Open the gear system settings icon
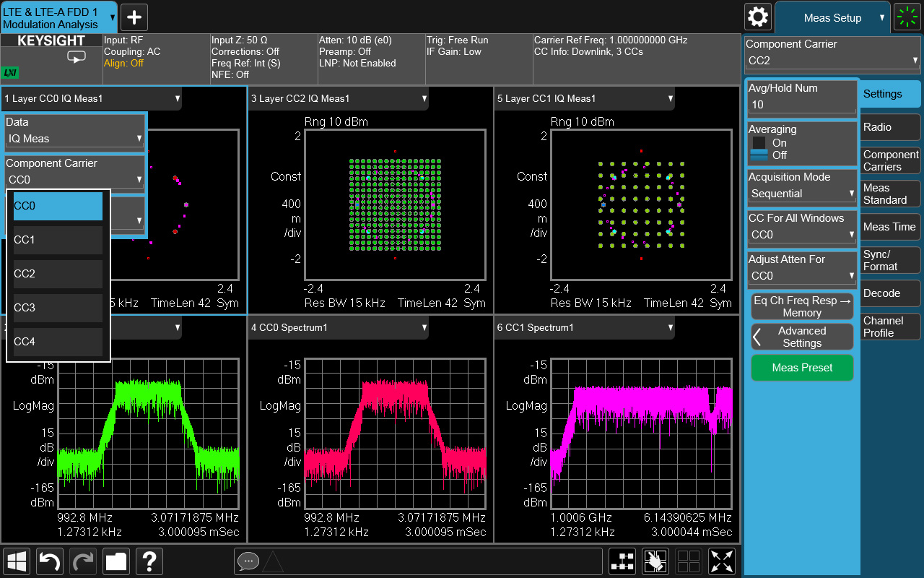 [758, 17]
